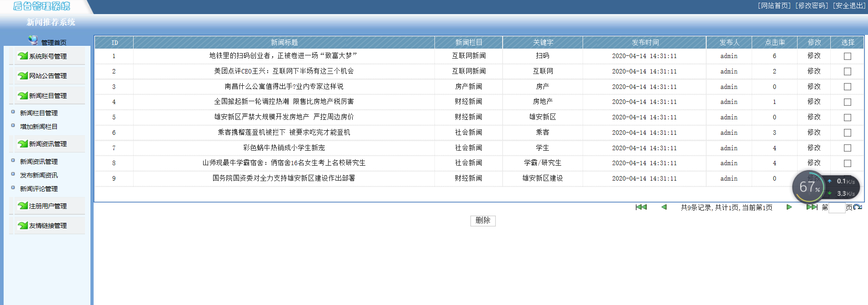Click the globe icon beside 管理首页

[33, 40]
